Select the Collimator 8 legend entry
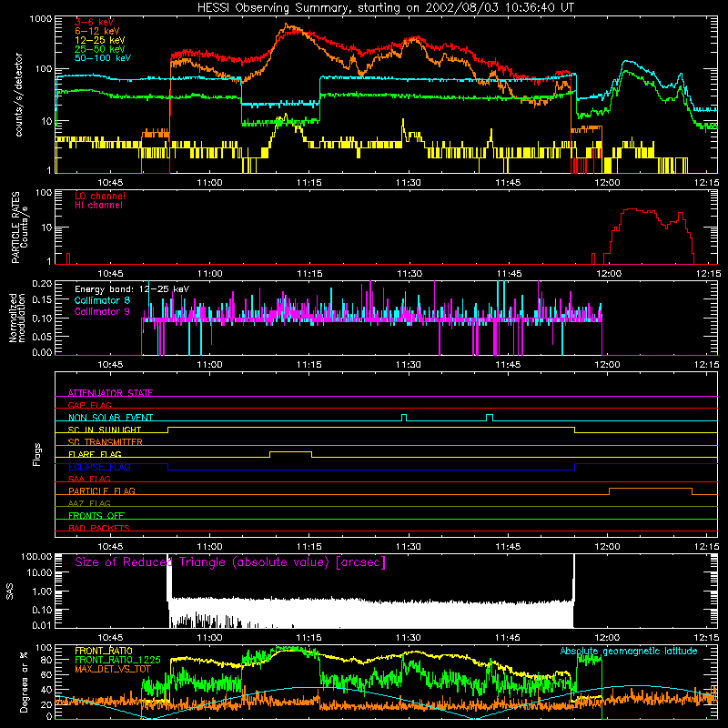 click(102, 300)
